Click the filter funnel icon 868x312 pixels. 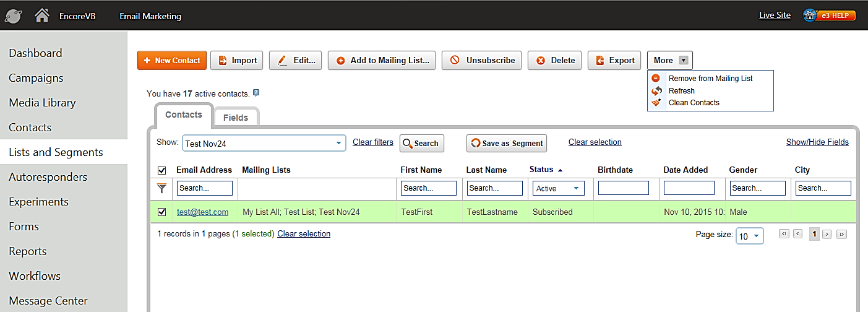point(162,188)
